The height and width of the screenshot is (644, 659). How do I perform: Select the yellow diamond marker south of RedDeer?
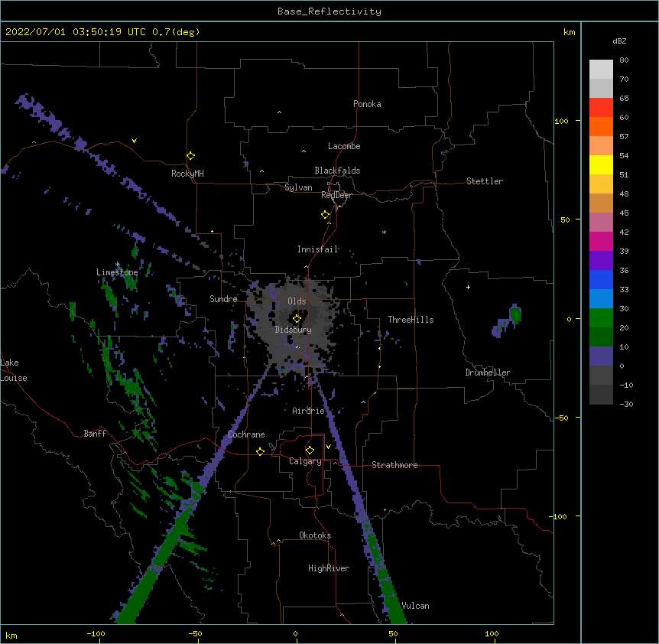tap(325, 215)
